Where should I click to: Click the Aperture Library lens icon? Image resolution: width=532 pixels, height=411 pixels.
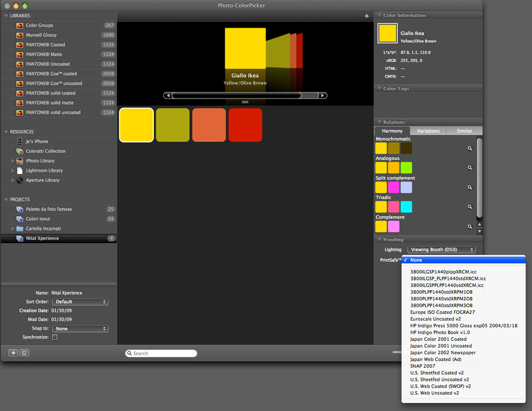point(20,180)
